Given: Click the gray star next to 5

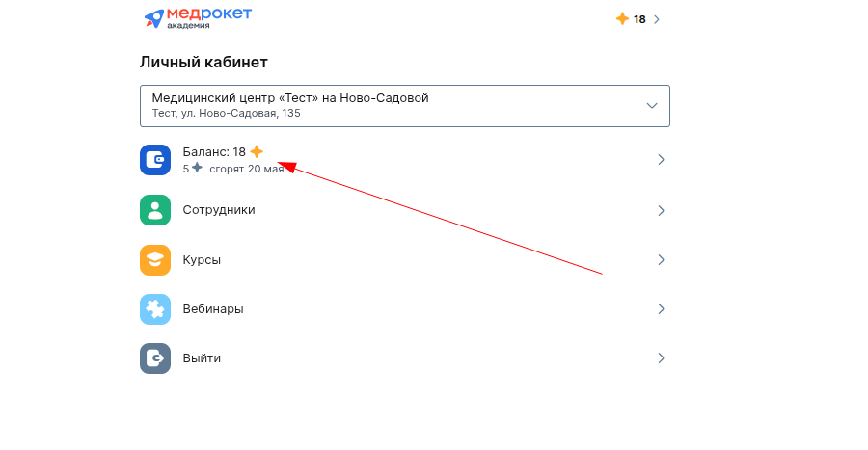Looking at the screenshot, I should (197, 168).
